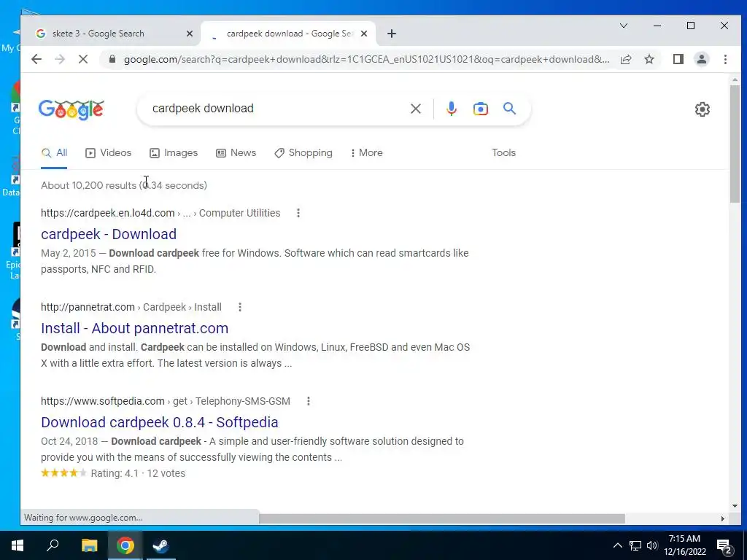Close the 'skete 3 - Google Search' tab

[189, 34]
